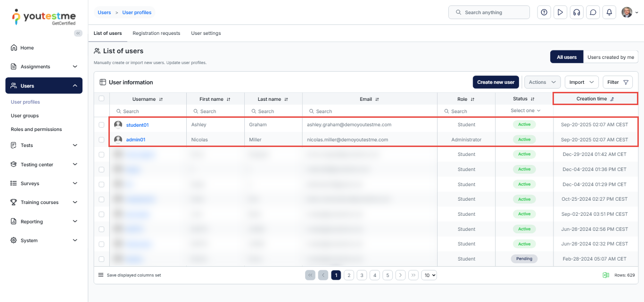
Task: Expand the Import dropdown menu
Action: pyautogui.click(x=581, y=82)
